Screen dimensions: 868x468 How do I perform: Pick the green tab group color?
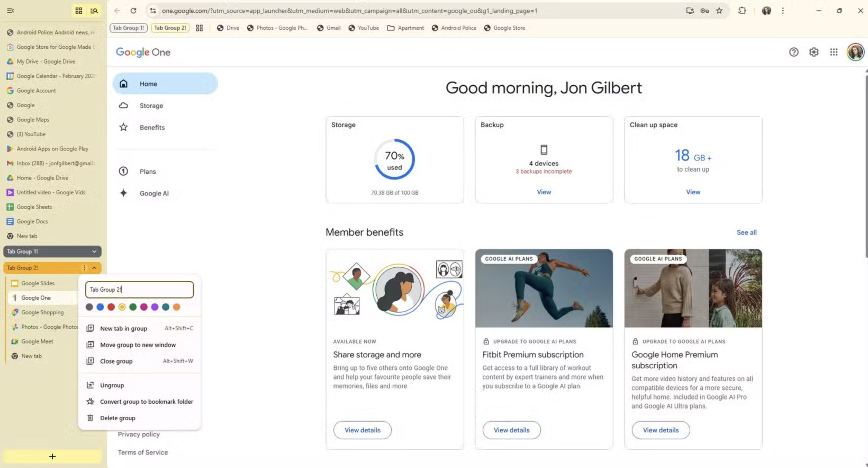[x=133, y=307]
